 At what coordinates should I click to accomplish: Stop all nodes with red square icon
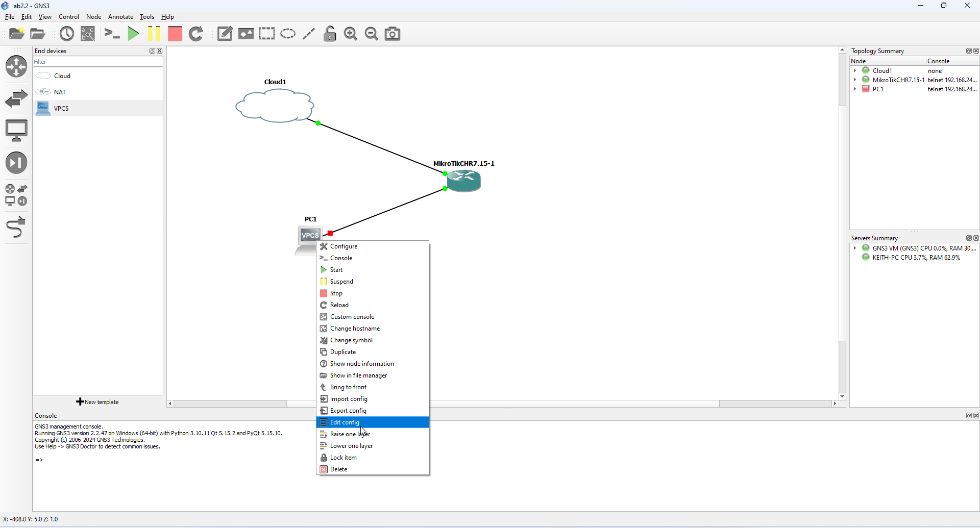pyautogui.click(x=175, y=34)
